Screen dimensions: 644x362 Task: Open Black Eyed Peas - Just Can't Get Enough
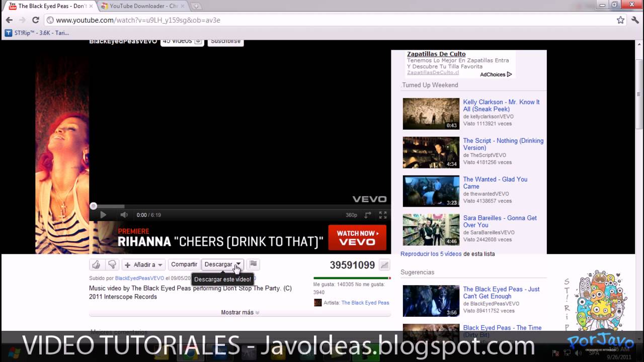click(x=501, y=293)
